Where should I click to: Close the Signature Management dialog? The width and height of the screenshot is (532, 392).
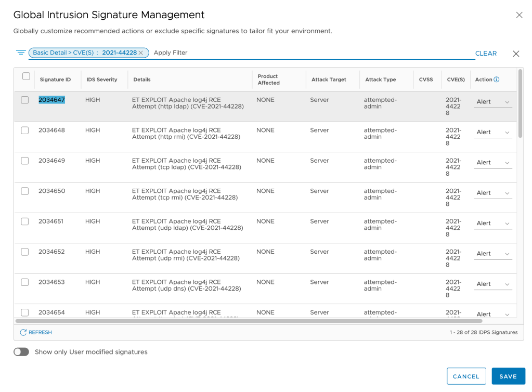(x=519, y=15)
